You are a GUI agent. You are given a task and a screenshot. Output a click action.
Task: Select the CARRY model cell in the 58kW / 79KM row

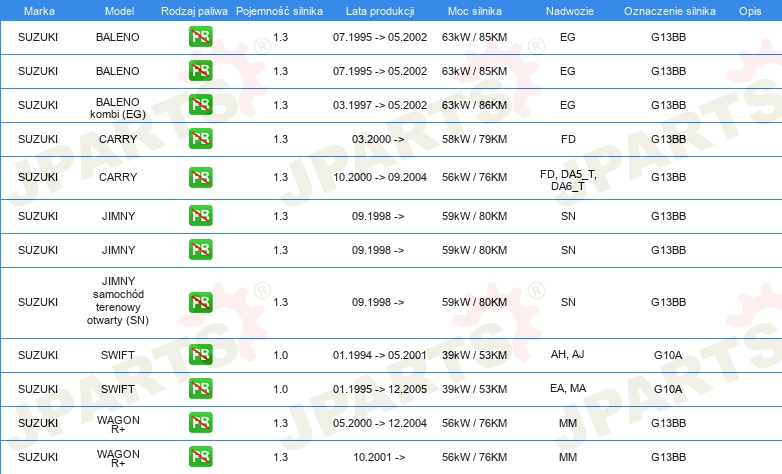coord(118,139)
